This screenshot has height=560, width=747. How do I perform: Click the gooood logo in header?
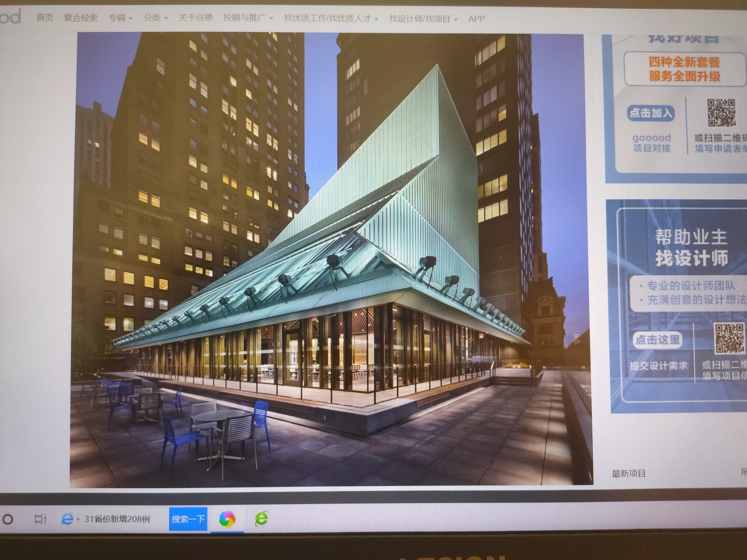click(10, 16)
